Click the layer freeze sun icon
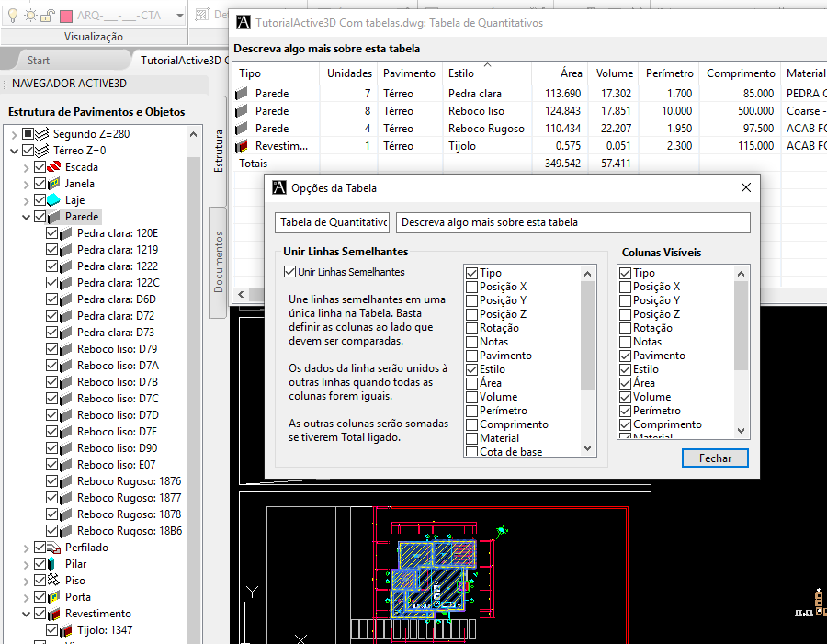Viewport: 827px width, 644px height. [31, 16]
